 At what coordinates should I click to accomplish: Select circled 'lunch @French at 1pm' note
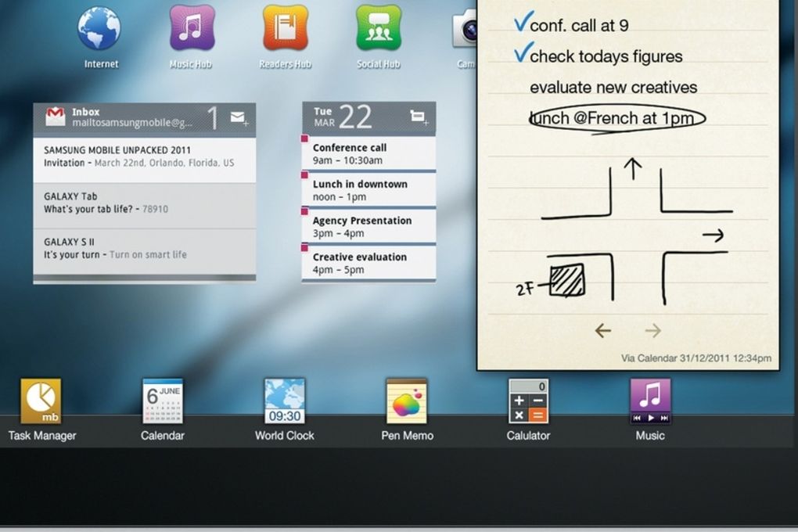(616, 119)
